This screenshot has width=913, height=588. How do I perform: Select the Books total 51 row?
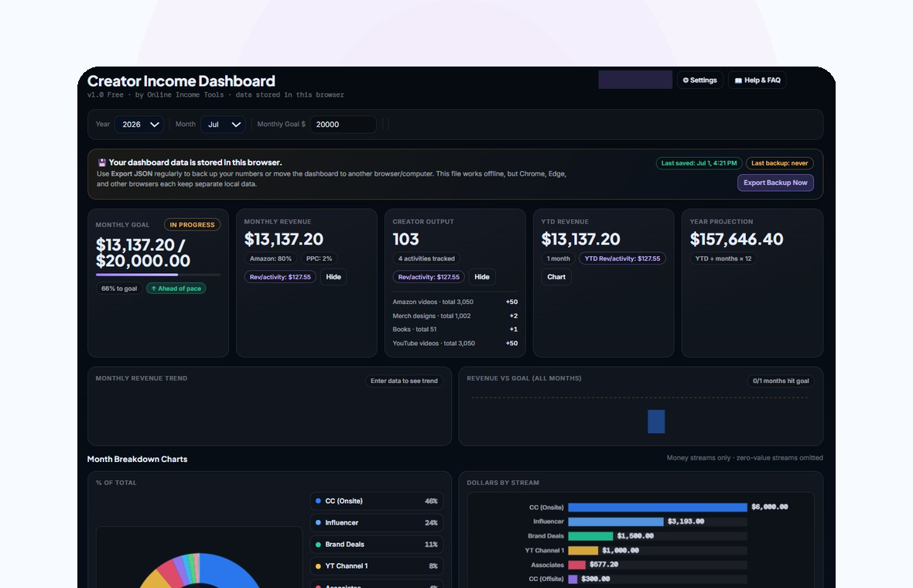click(455, 330)
